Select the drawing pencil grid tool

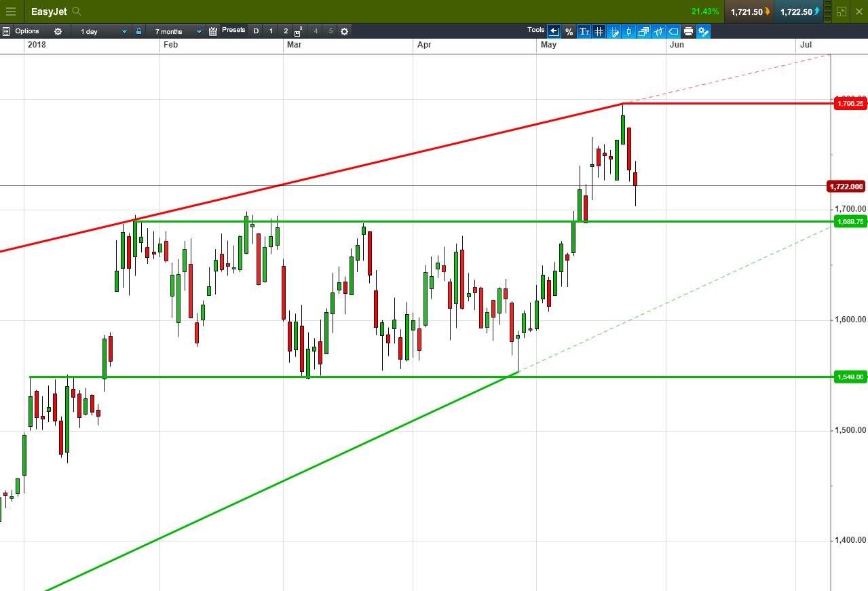614,31
